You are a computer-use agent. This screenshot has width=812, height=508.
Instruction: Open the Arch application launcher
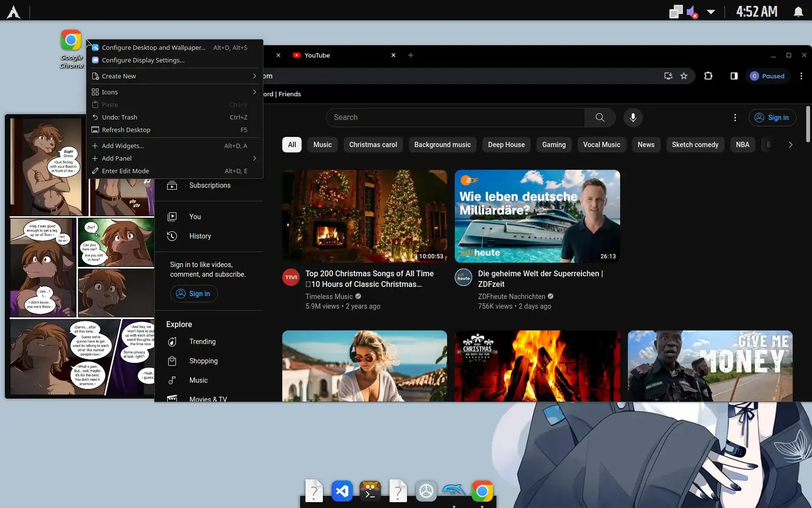coord(14,12)
